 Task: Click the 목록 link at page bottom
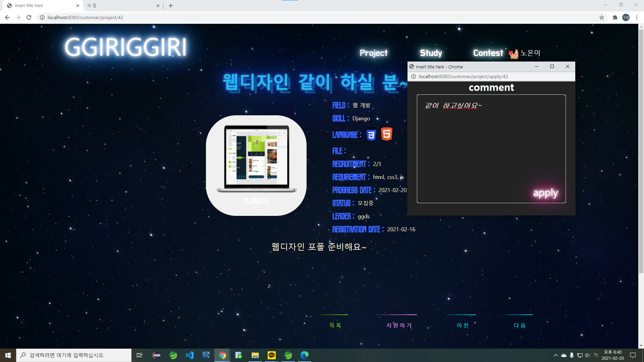pos(334,324)
